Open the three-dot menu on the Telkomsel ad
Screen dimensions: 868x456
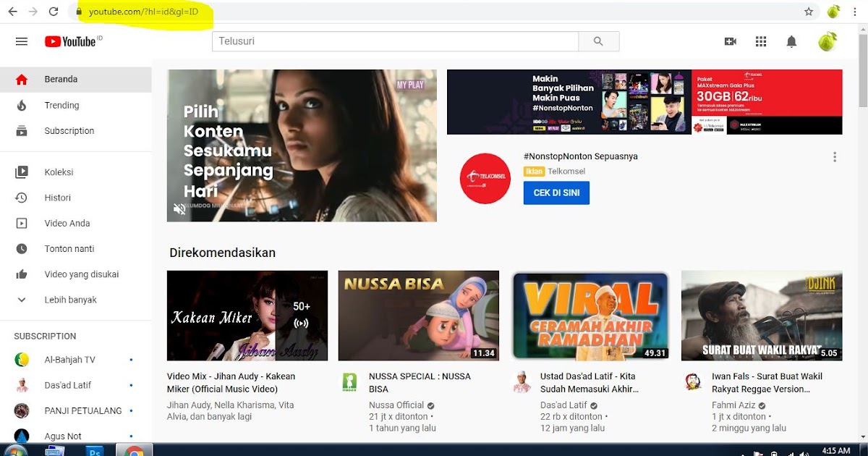point(834,156)
